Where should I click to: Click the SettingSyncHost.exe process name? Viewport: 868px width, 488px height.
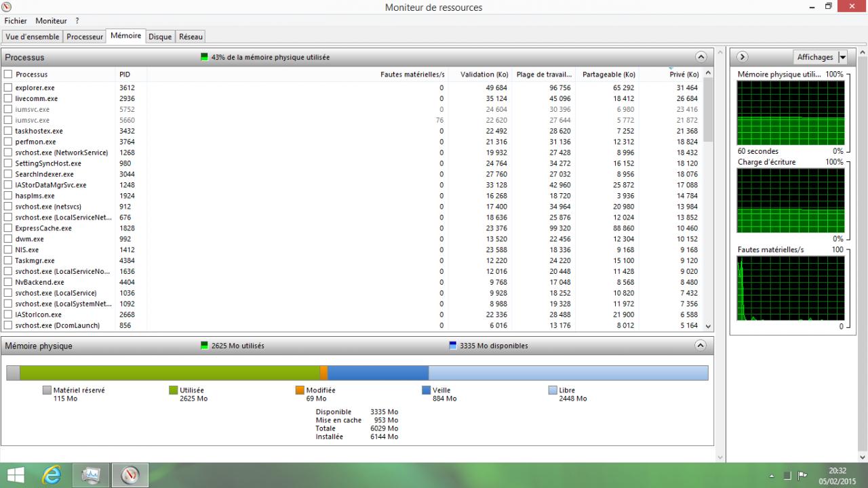[x=48, y=163]
